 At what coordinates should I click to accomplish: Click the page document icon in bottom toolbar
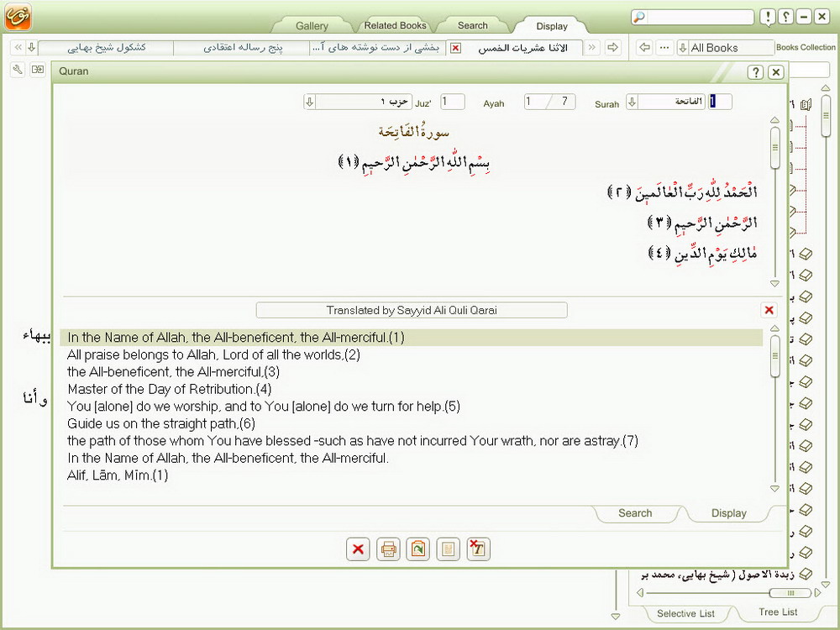click(448, 549)
